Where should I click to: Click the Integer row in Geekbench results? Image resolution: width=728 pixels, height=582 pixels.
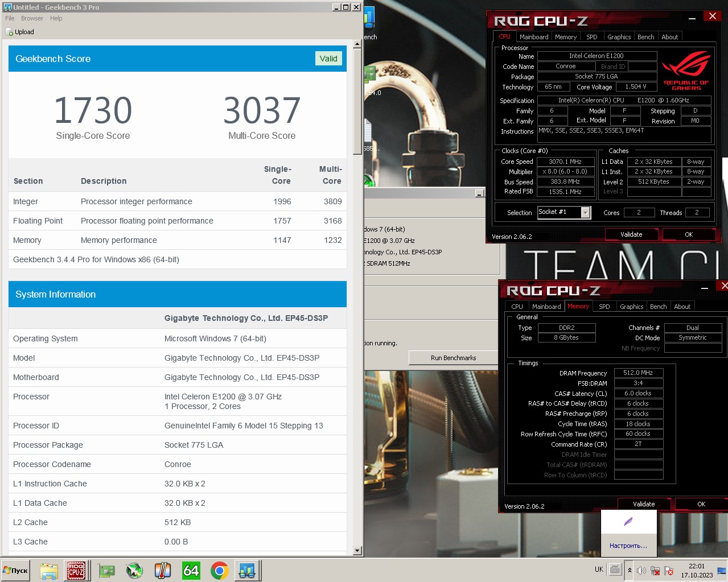pyautogui.click(x=178, y=201)
